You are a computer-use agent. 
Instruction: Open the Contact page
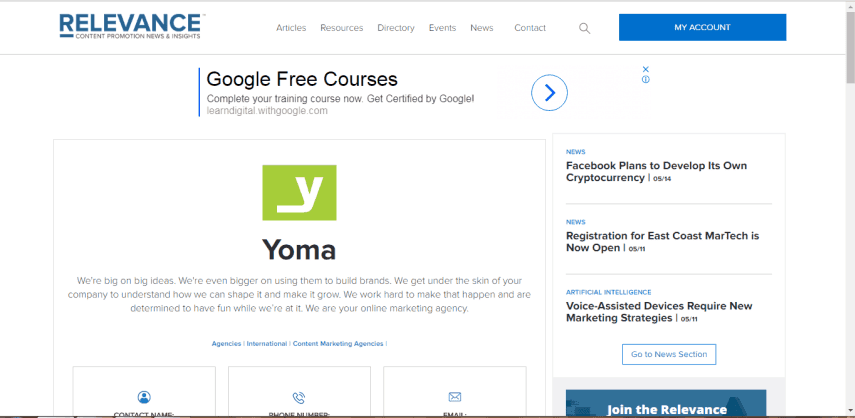(530, 28)
